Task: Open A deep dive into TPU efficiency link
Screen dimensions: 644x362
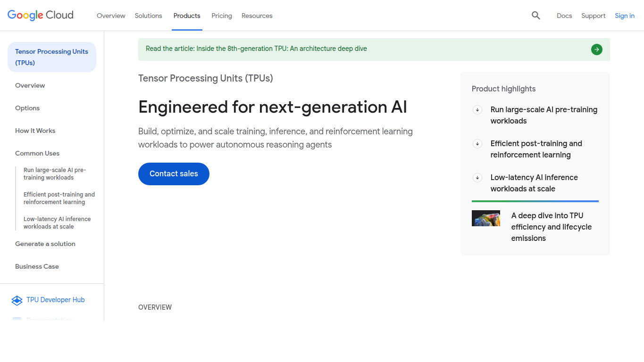Action: pos(552,227)
